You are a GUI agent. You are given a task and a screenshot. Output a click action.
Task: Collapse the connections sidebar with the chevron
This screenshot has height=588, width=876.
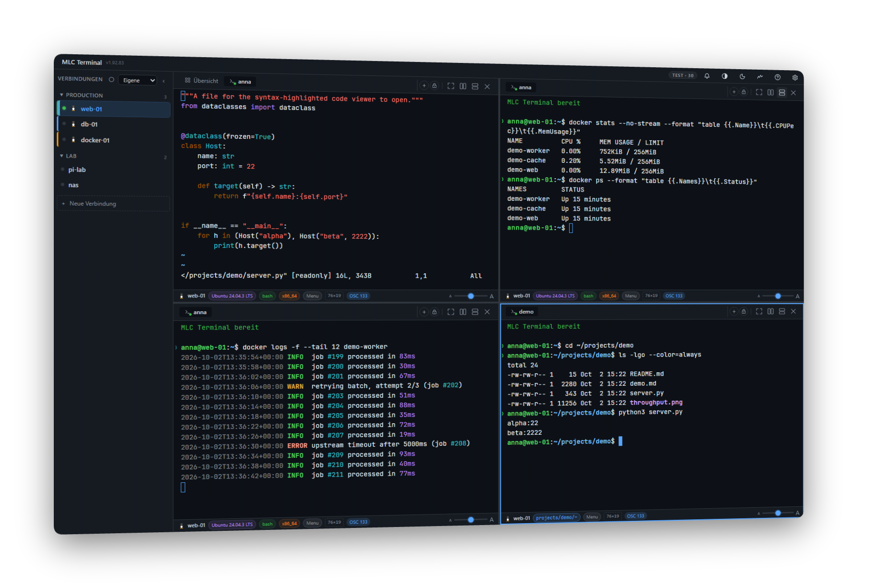[163, 81]
